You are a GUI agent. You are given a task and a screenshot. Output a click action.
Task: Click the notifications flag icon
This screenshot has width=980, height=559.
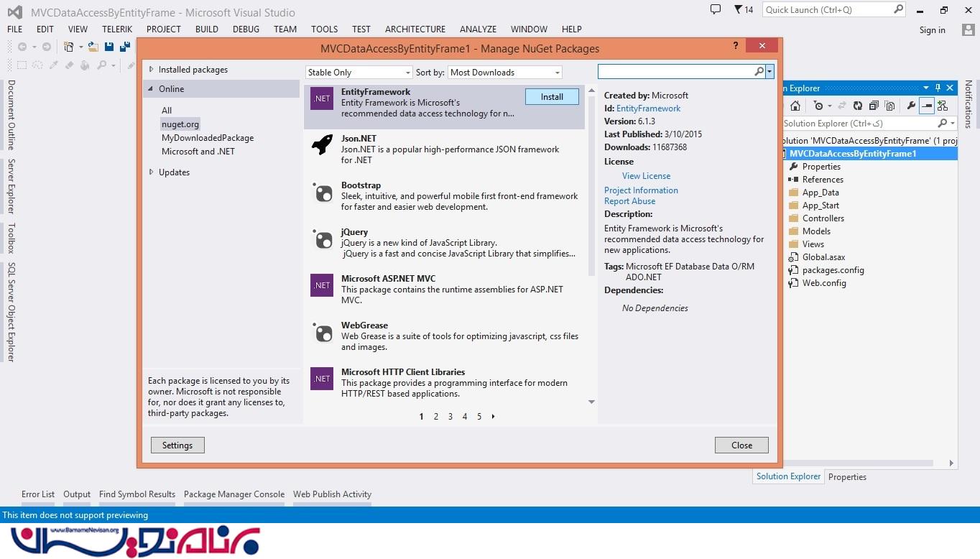[x=739, y=9]
